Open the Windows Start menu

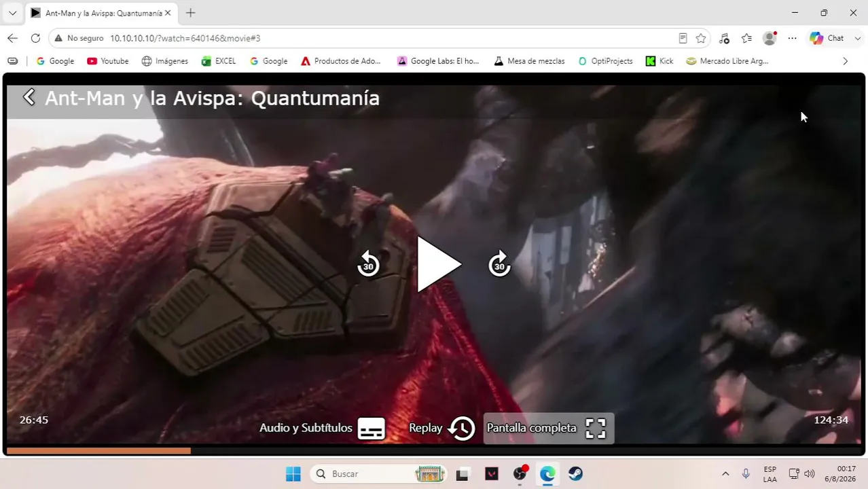coord(293,473)
